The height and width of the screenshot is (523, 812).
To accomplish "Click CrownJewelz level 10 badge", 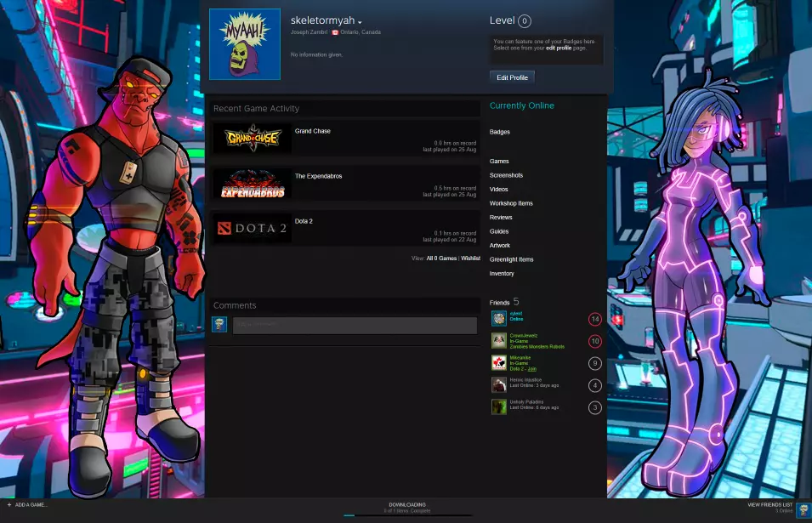I will (x=595, y=341).
